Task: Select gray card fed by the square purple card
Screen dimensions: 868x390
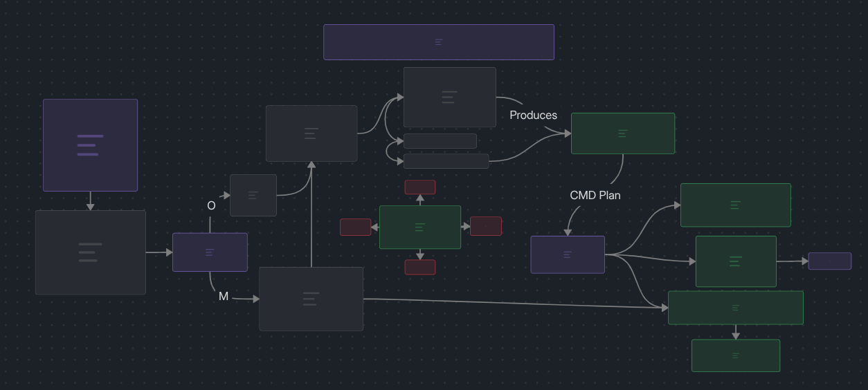Action: point(91,252)
